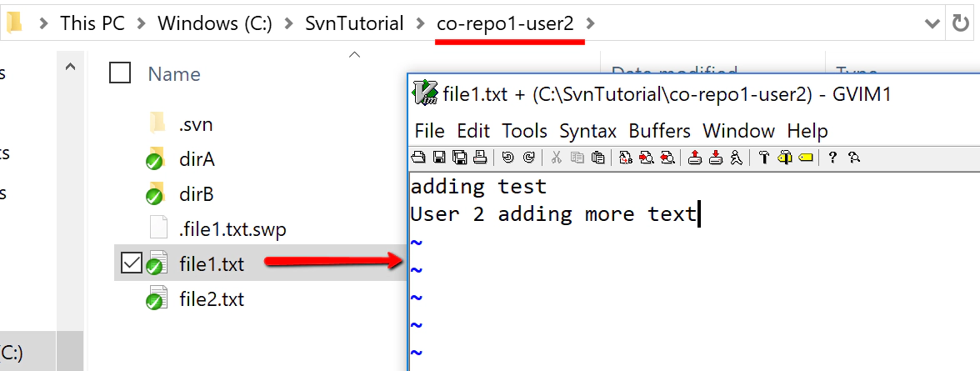
Task: Toggle the select-all checkbox beside Name header
Action: [x=119, y=73]
